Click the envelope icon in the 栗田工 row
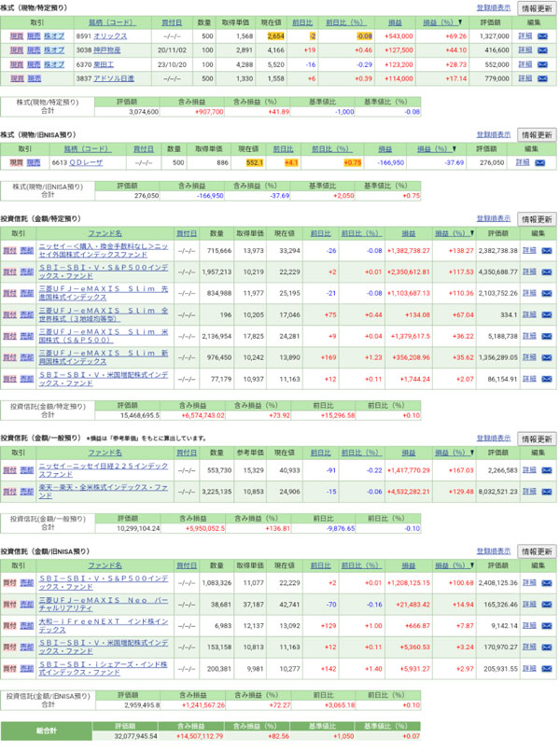The width and height of the screenshot is (560, 752). 542,64
